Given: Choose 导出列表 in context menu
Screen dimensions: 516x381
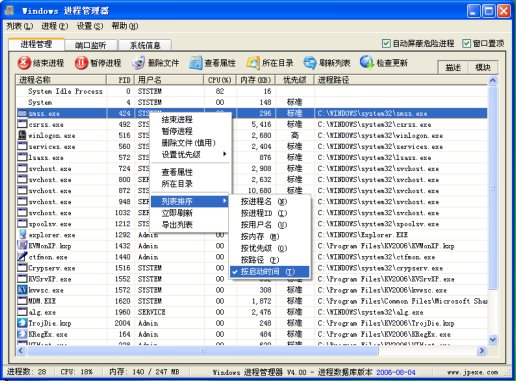Looking at the screenshot, I should (177, 224).
